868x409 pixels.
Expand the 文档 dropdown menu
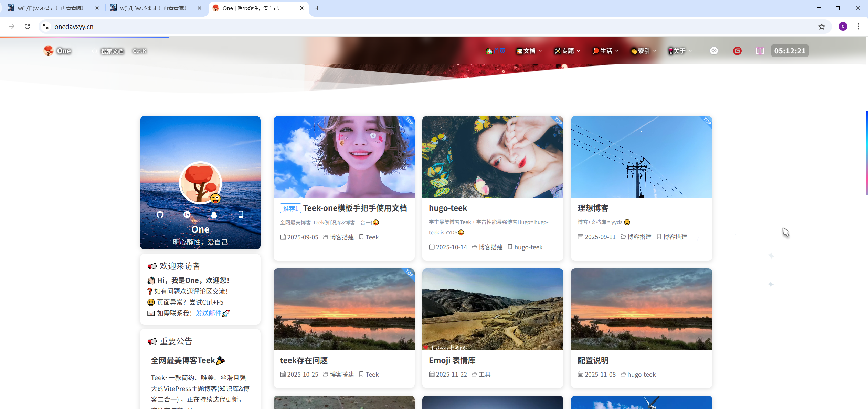click(x=529, y=51)
